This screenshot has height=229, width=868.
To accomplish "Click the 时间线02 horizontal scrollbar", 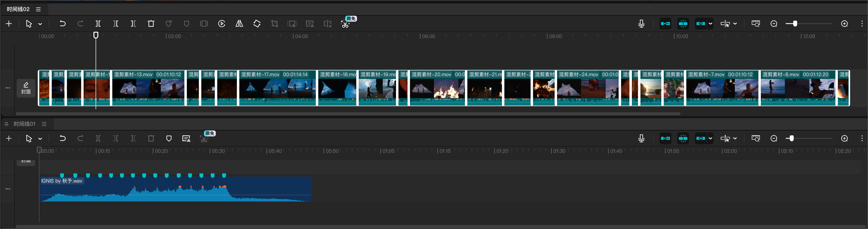I will coord(348,114).
